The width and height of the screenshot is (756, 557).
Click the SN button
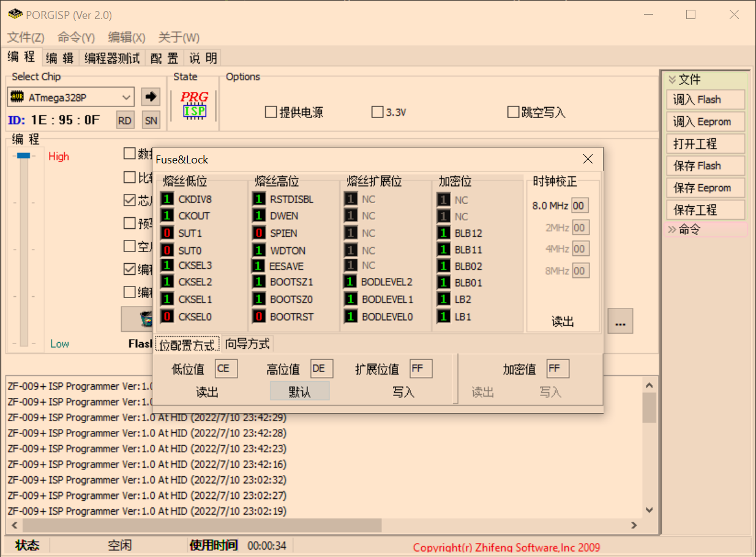[x=151, y=121]
